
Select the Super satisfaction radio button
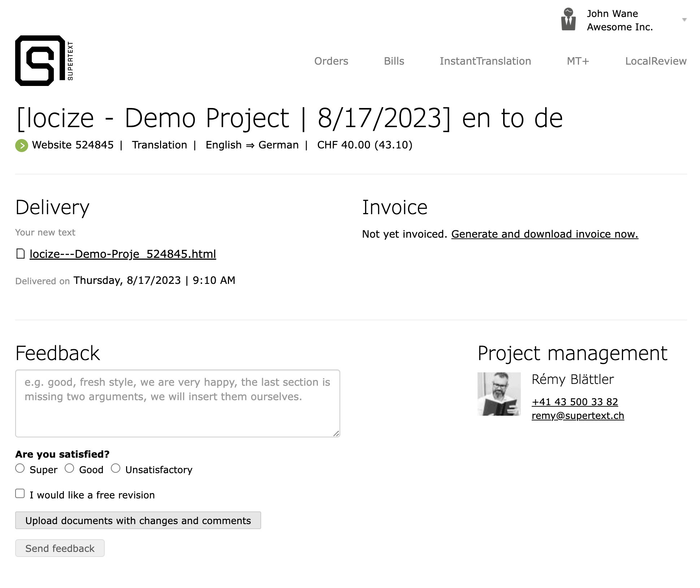click(x=20, y=468)
